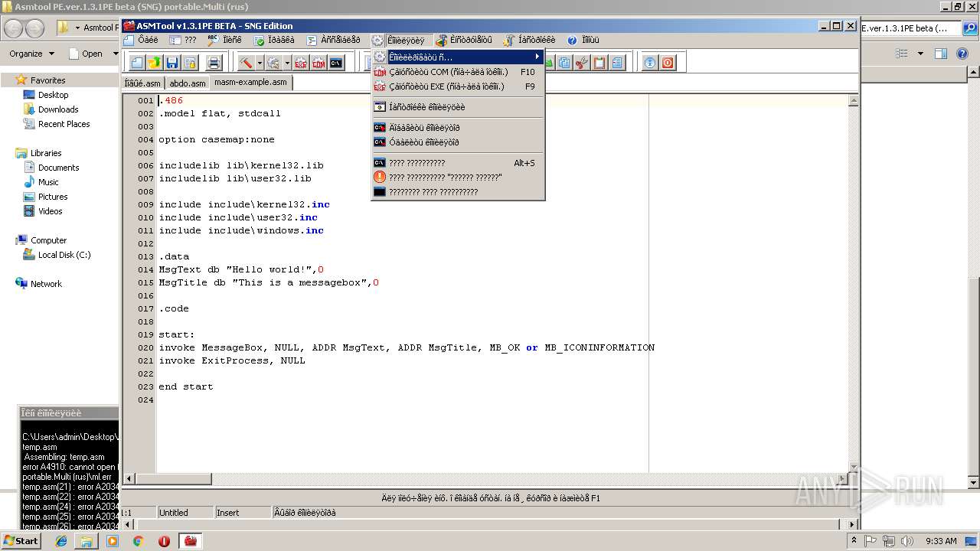Open the settings menu with the wrench icon
Image resolution: width=980 pixels, height=551 pixels.
pyautogui.click(x=530, y=40)
